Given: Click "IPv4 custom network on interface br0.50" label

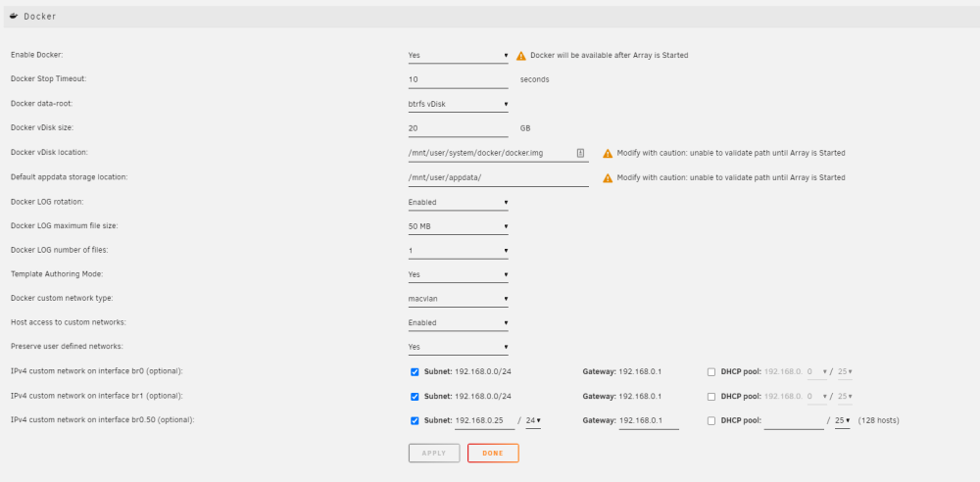Looking at the screenshot, I should [103, 420].
